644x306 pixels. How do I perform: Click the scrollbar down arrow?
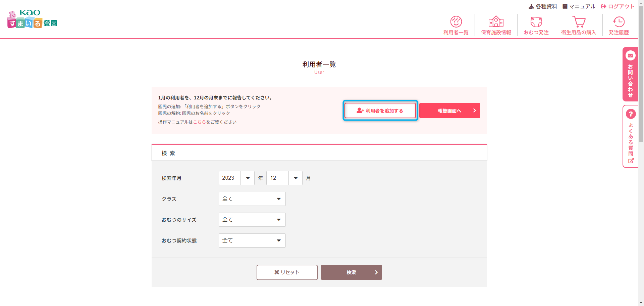coord(641,303)
